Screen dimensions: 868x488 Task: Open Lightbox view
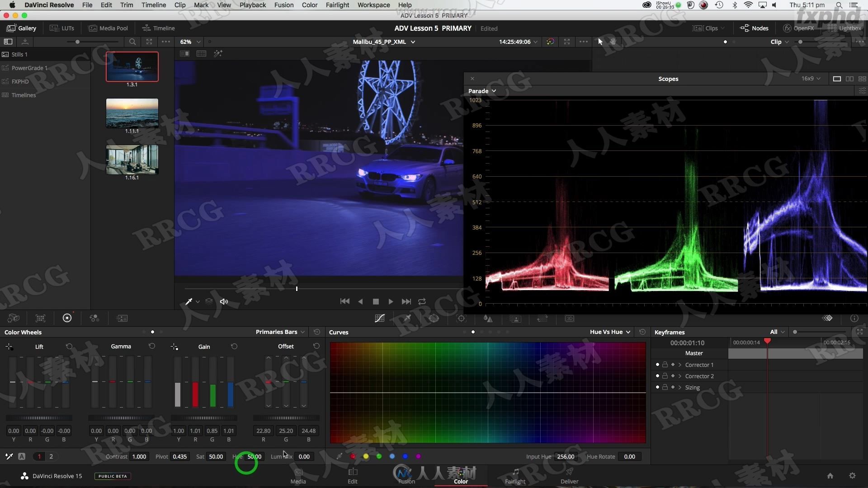pyautogui.click(x=844, y=28)
